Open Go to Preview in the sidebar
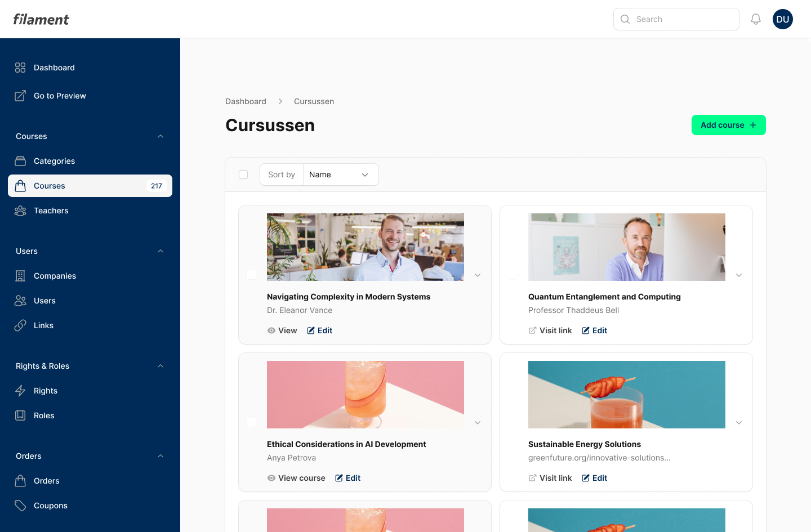Screen dimensions: 811x532 (x=90, y=96)
